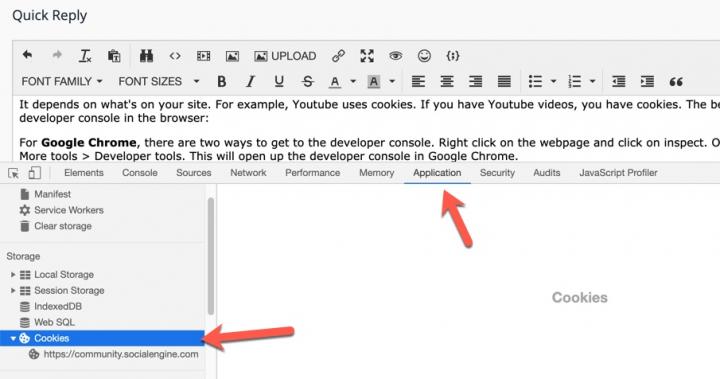The width and height of the screenshot is (720, 379).
Task: Toggle bold text formatting
Action: click(x=222, y=82)
